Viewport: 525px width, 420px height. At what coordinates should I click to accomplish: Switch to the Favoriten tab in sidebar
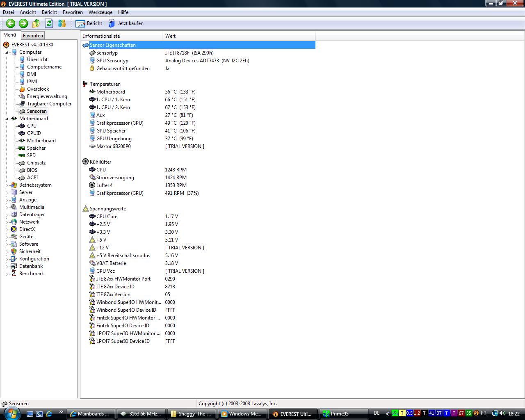(x=33, y=36)
